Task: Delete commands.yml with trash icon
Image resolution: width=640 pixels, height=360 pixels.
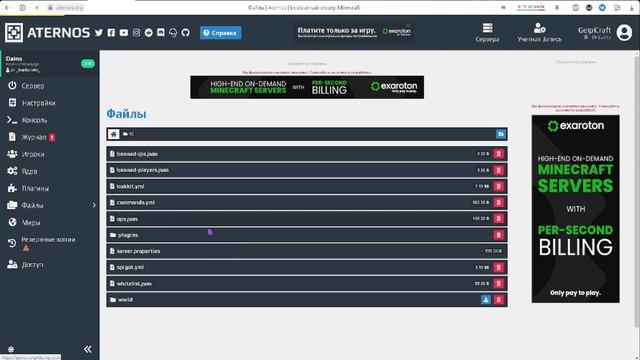Action: [498, 202]
